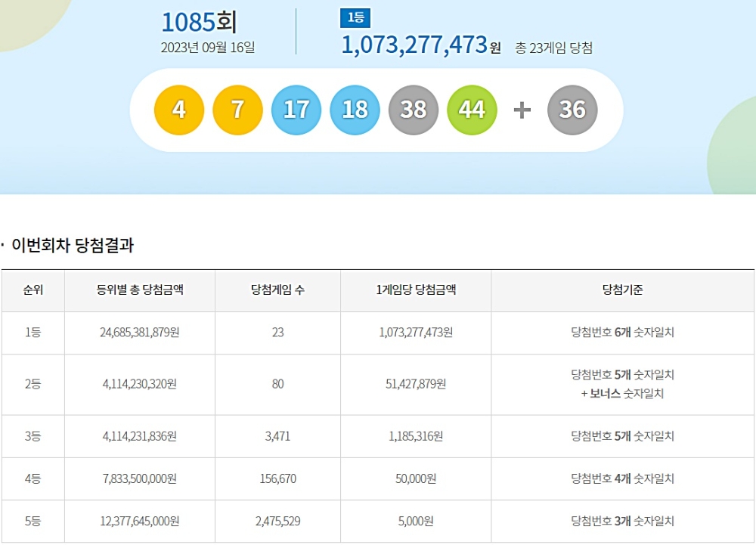This screenshot has height=545, width=756.
Task: Click the 5등 rank cell
Action: click(33, 522)
